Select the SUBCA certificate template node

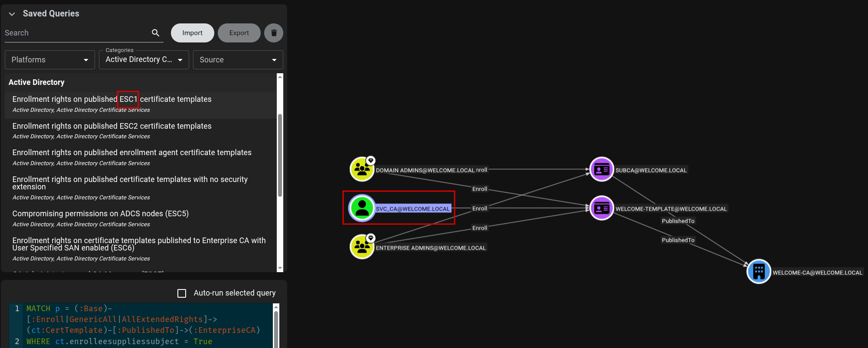point(602,169)
